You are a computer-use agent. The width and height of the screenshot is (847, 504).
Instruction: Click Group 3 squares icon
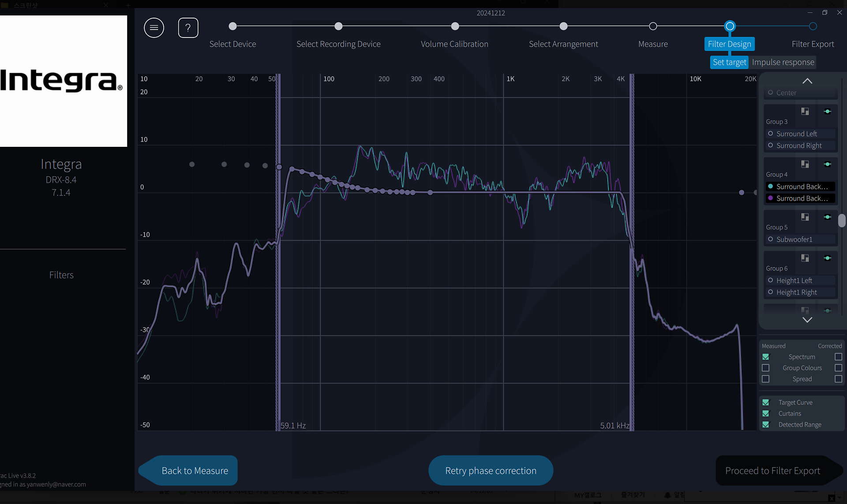coord(805,112)
